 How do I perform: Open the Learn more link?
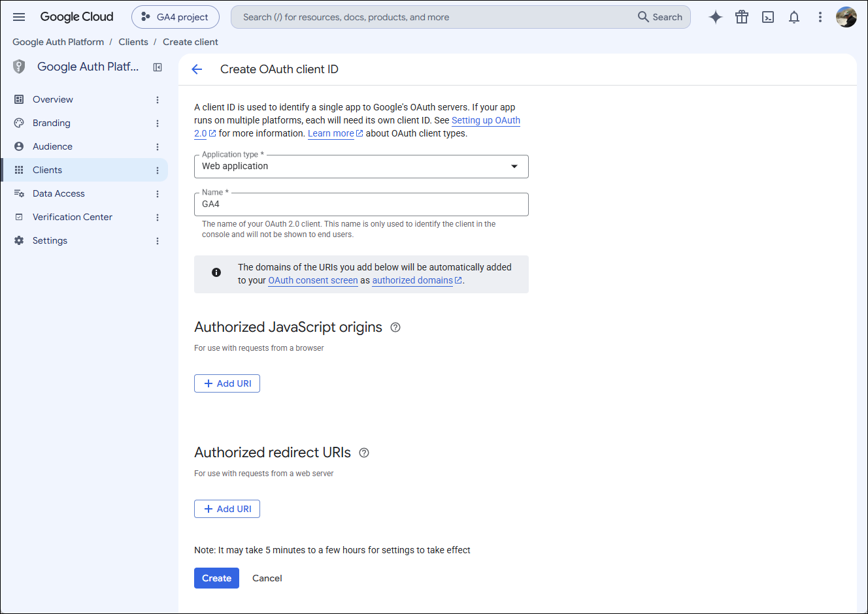pyautogui.click(x=335, y=133)
